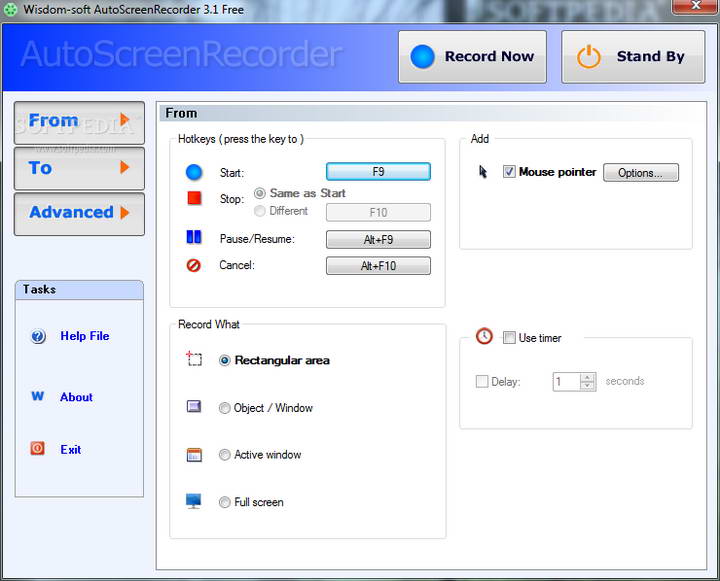
Task: Click the red square Stop icon
Action: point(194,198)
